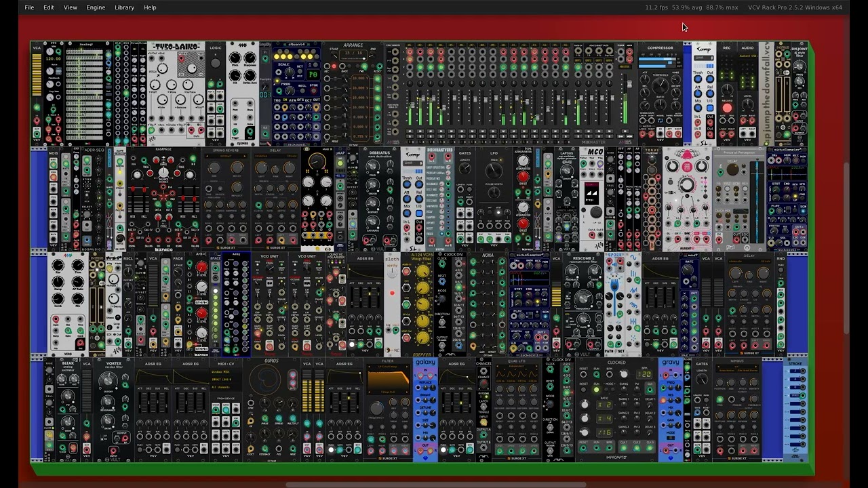This screenshot has width=868, height=488.
Task: Open the Engine menu
Action: [x=96, y=7]
